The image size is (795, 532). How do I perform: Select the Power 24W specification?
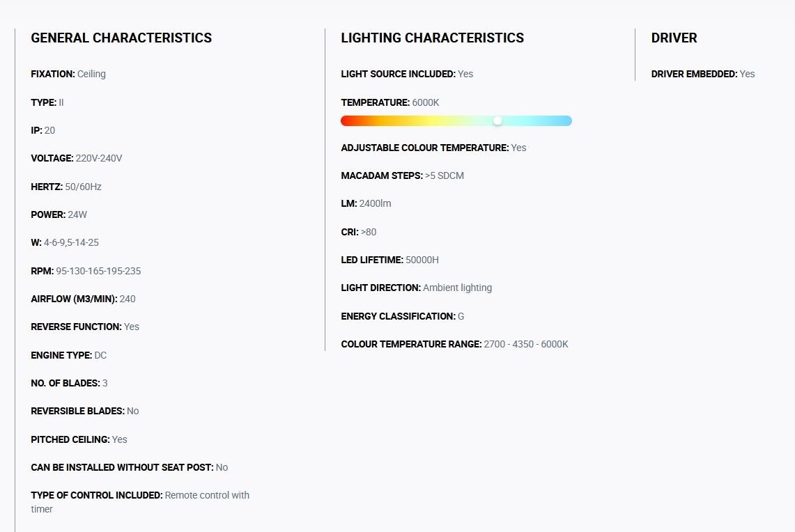[59, 215]
